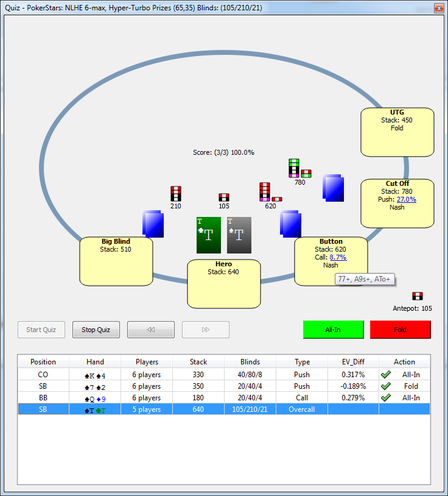Click the Antepot chip icon
Viewport: 448px width, 496px height.
tap(418, 296)
